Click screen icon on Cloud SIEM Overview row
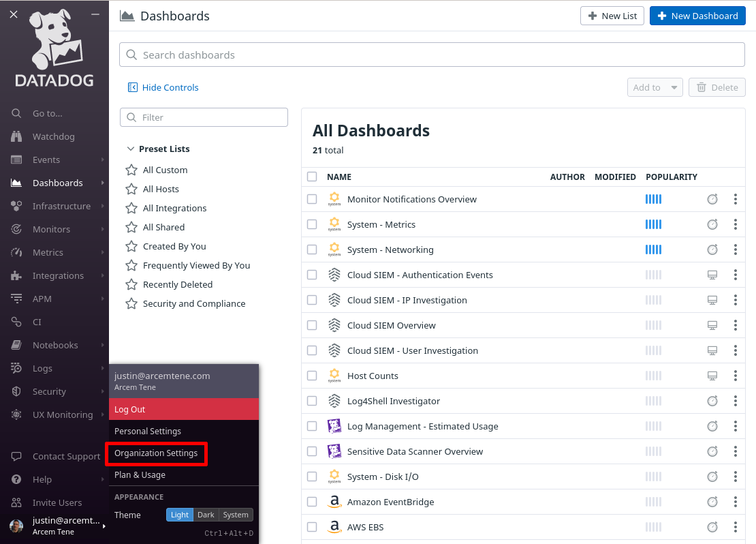 pyautogui.click(x=712, y=325)
